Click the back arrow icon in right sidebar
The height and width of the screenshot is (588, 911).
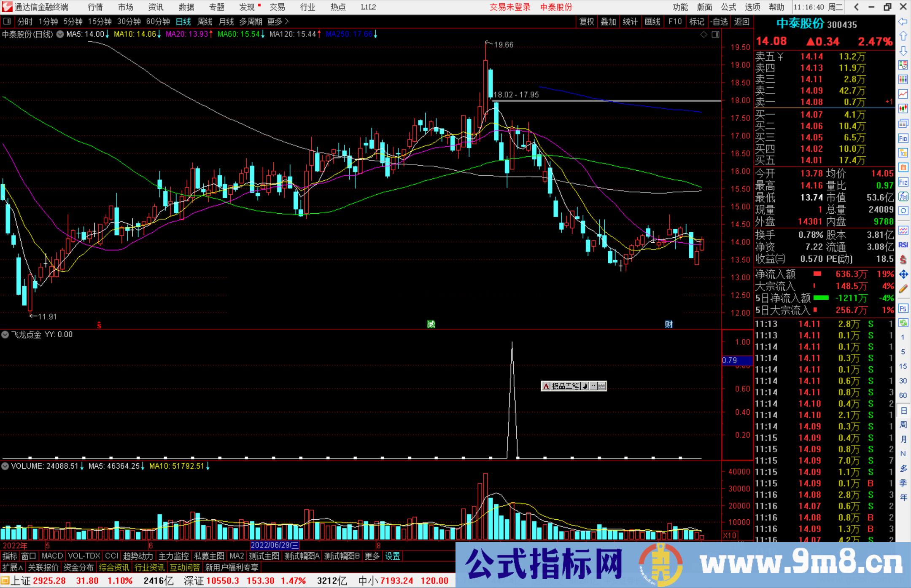903,21
